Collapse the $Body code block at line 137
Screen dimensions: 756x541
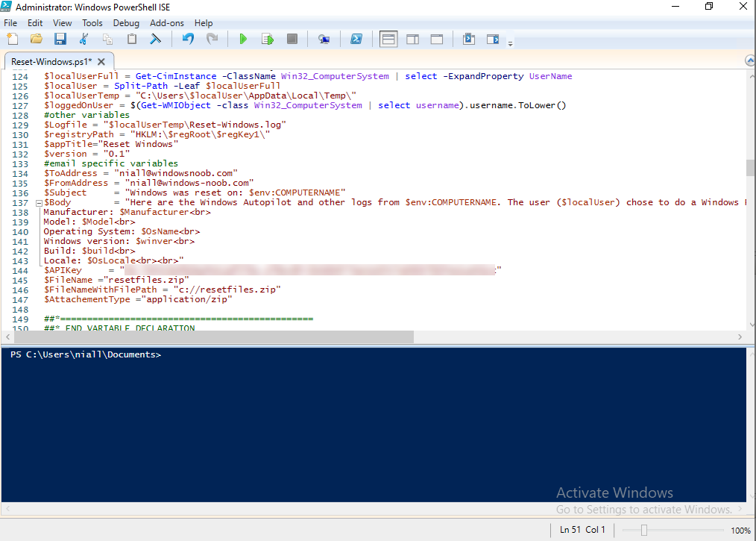(39, 203)
